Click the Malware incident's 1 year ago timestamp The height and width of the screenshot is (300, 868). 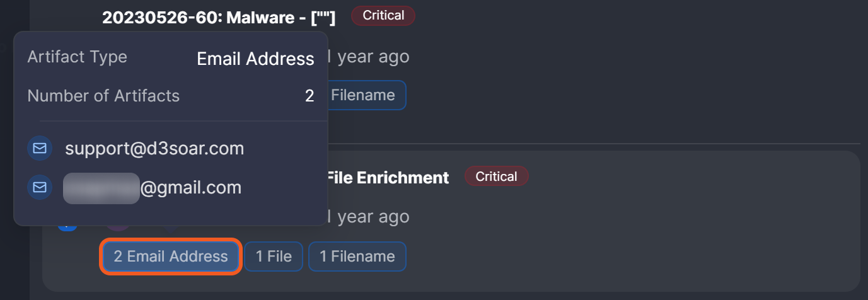[x=369, y=57]
